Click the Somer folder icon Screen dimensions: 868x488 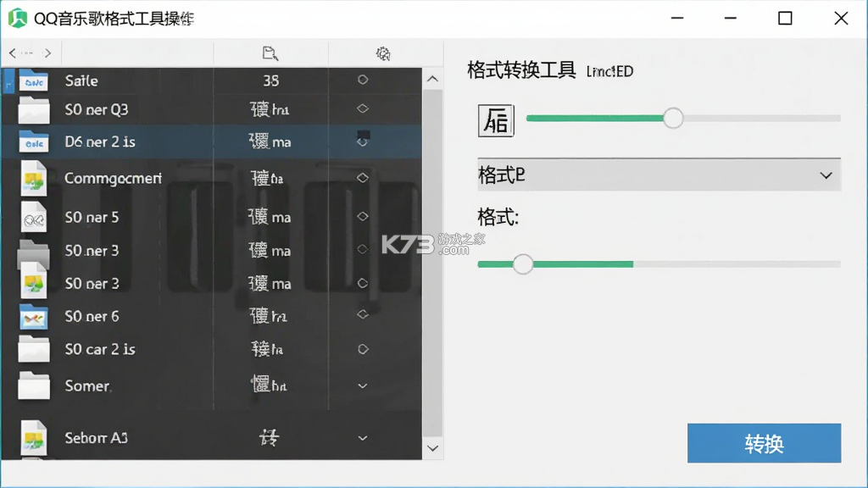click(x=34, y=385)
